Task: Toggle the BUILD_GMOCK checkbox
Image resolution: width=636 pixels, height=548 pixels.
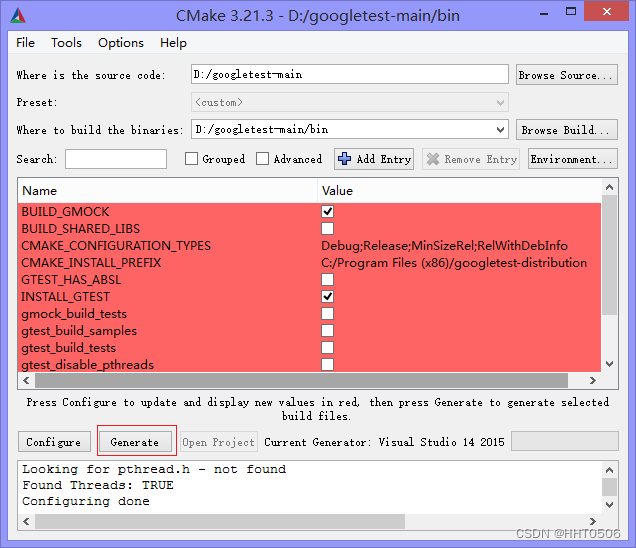Action: point(327,211)
